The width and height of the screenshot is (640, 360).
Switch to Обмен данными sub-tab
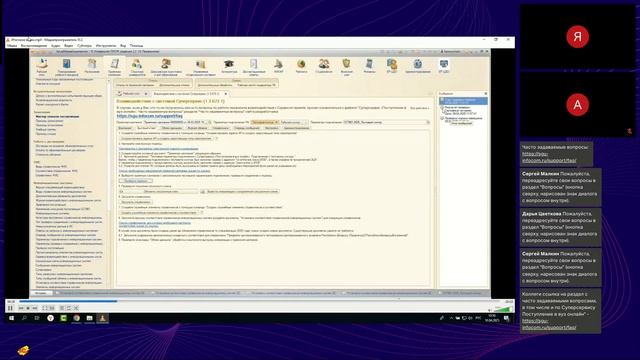(x=171, y=128)
